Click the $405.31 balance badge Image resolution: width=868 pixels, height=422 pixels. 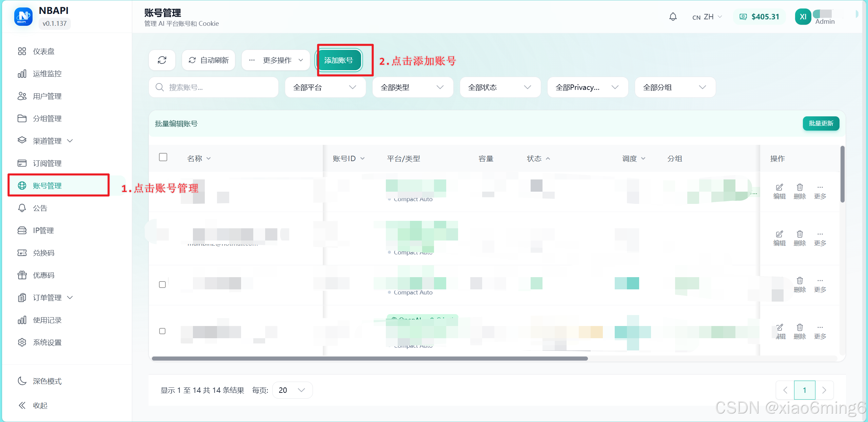point(759,17)
